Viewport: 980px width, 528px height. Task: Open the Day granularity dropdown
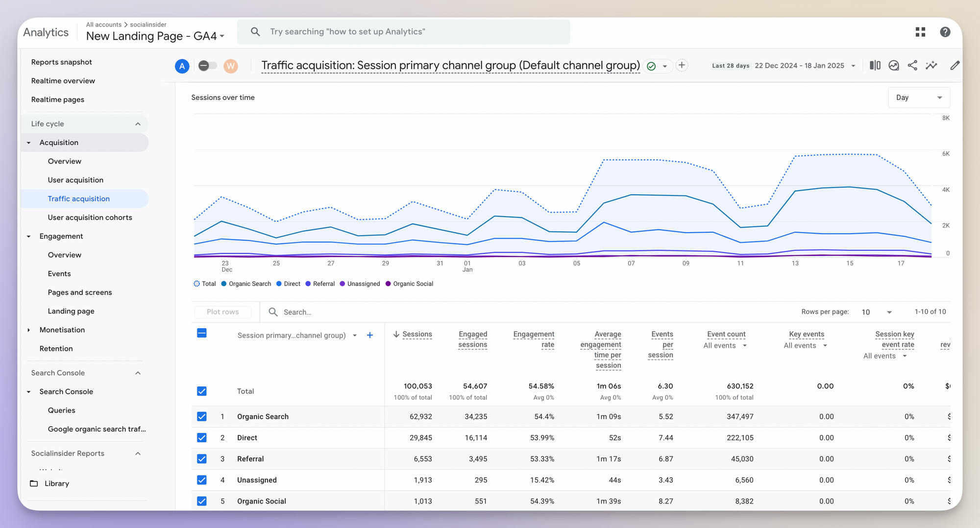[x=919, y=97]
